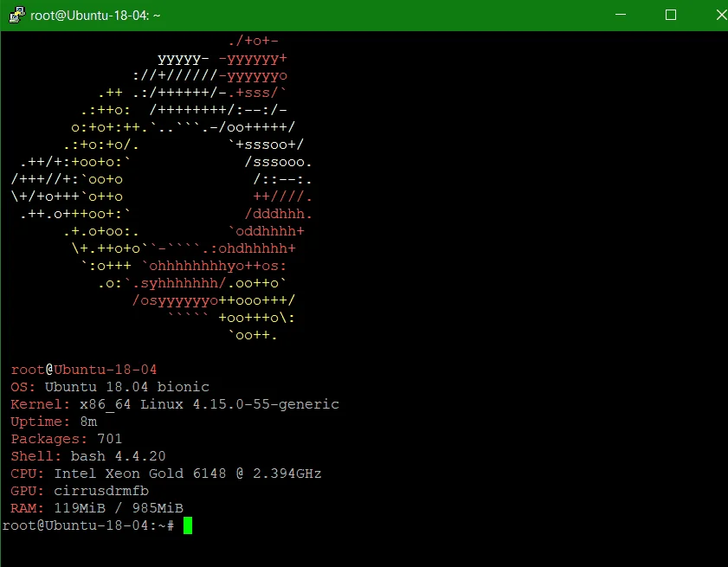Click the 'Packages: 701' line
This screenshot has width=728, height=567.
pos(67,439)
